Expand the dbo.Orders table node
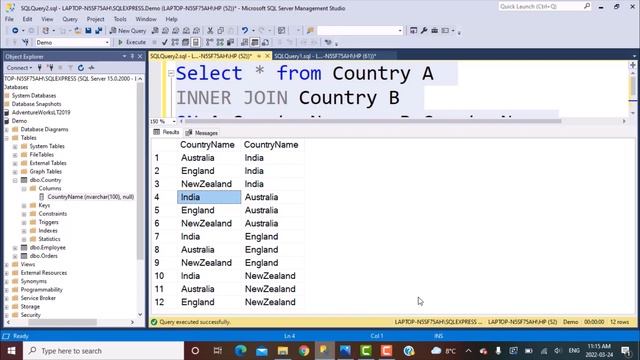The width and height of the screenshot is (640, 360). pos(15,256)
